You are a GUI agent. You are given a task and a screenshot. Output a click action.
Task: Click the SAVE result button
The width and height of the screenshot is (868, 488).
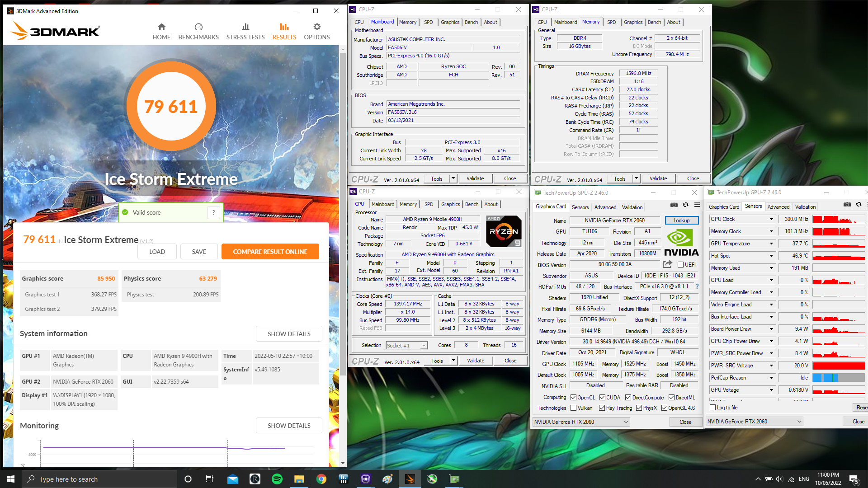click(199, 252)
